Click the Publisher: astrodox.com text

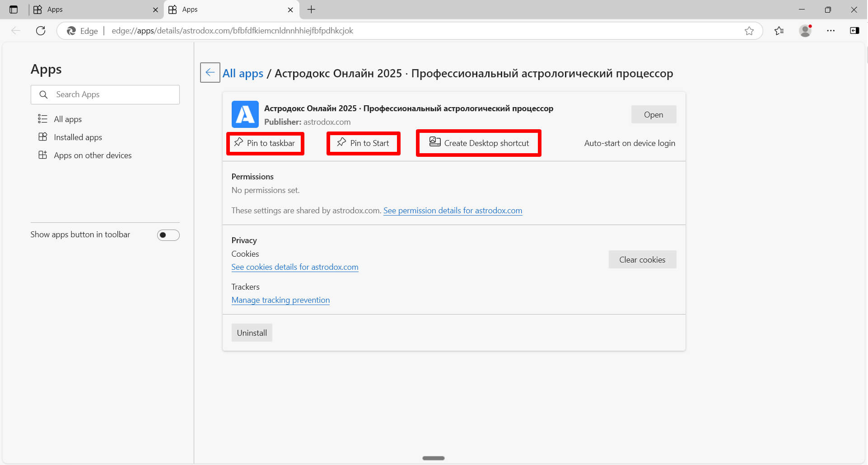pyautogui.click(x=307, y=122)
